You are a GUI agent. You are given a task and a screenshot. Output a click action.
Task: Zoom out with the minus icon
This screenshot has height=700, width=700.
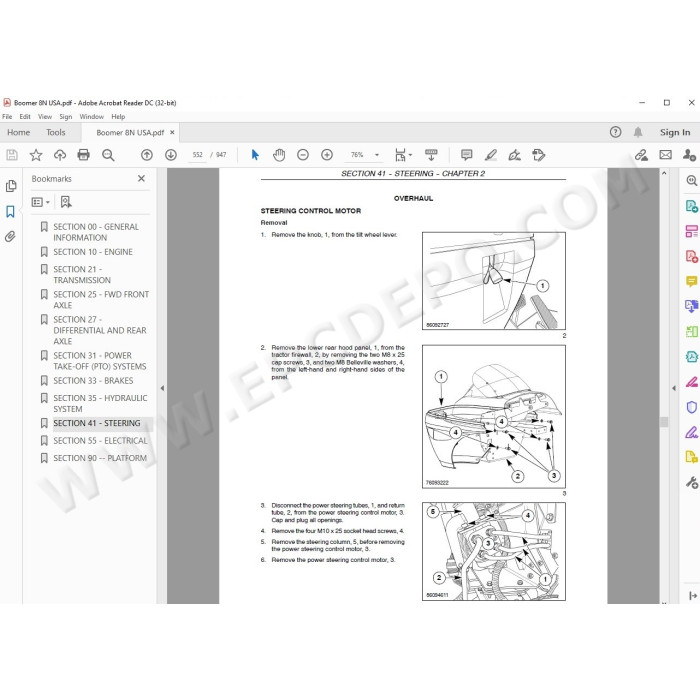coord(303,155)
